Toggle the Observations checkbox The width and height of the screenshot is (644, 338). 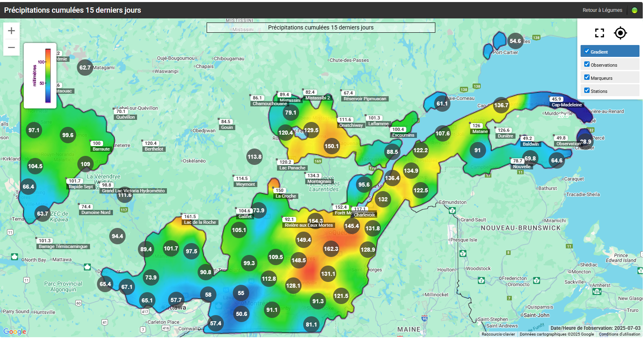587,64
